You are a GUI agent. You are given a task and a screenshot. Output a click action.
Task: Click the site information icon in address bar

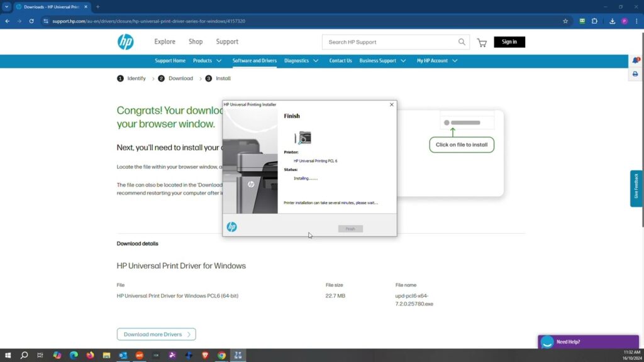[x=45, y=21]
